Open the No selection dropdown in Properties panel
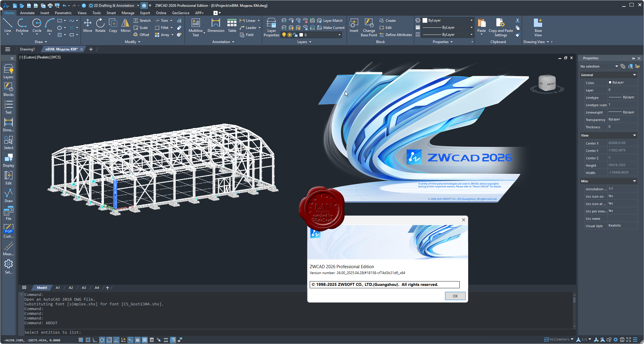Viewport: 644px width, 344px height. [x=599, y=66]
